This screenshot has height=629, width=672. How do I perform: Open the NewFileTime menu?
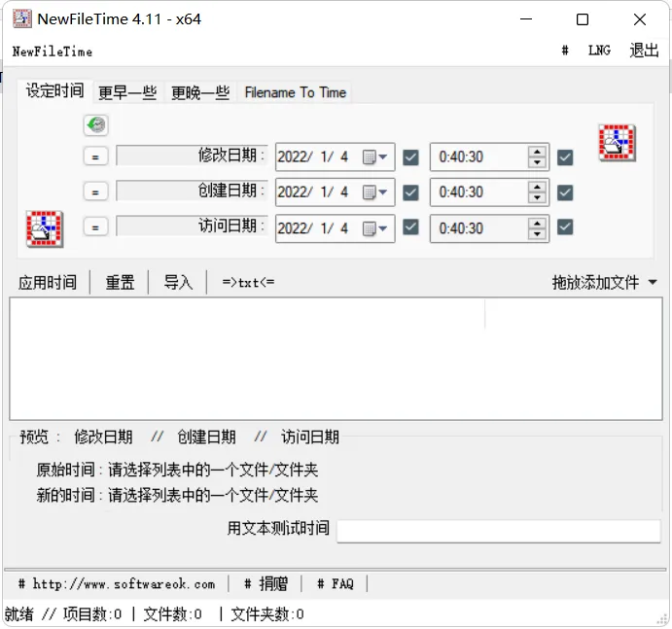coord(53,52)
